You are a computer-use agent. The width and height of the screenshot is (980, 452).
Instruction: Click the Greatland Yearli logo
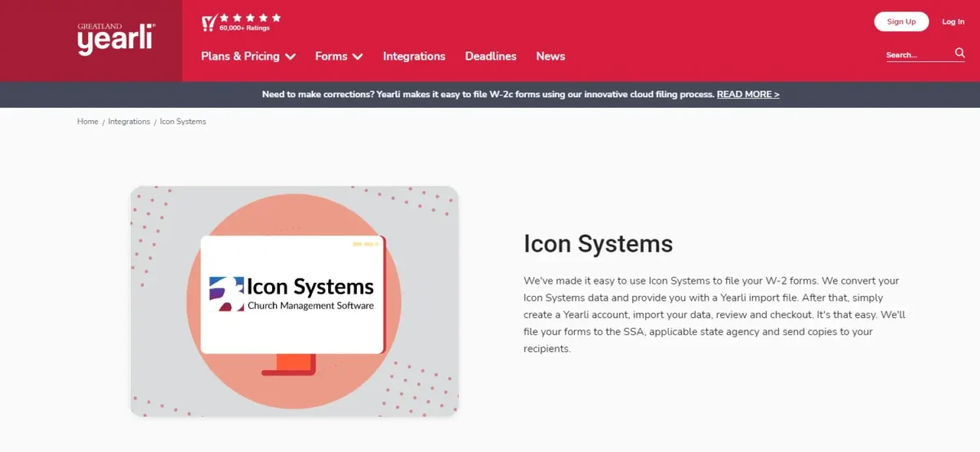click(x=116, y=39)
